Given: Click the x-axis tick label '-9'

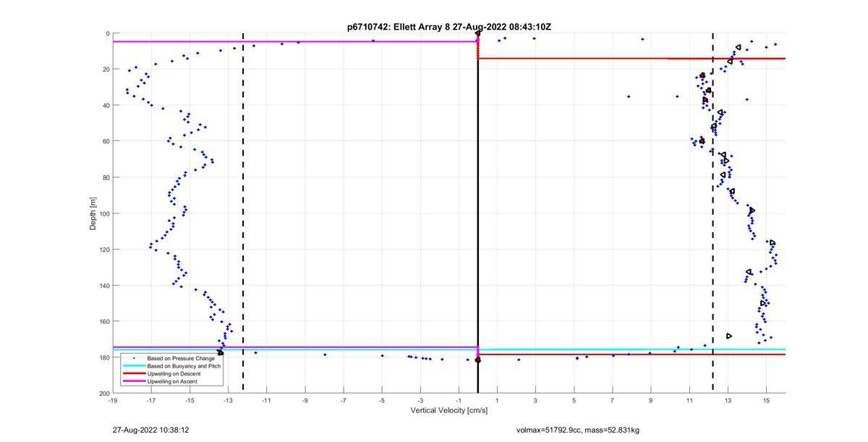Looking at the screenshot, I should pyautogui.click(x=305, y=400).
